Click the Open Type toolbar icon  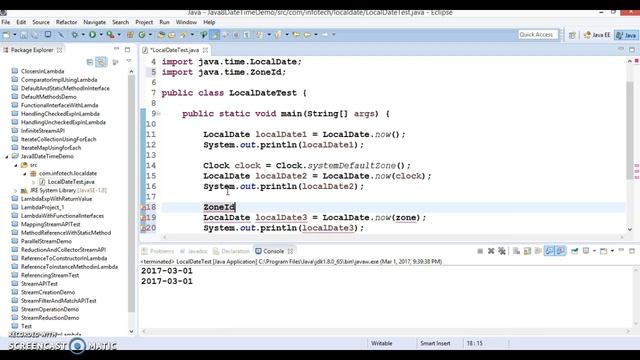pos(161,35)
